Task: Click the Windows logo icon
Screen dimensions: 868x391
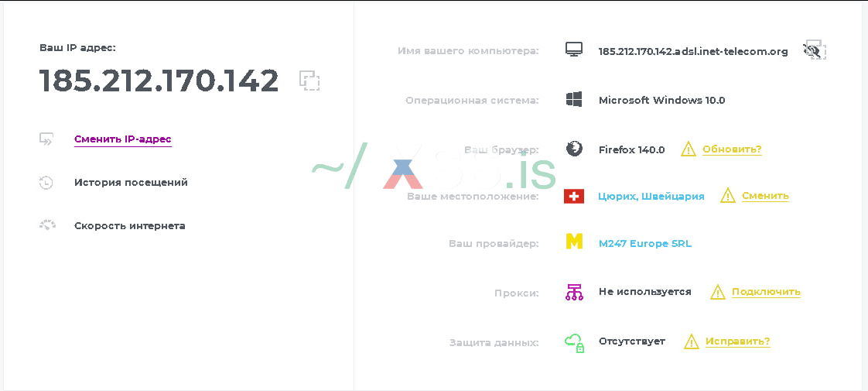Action: point(573,100)
